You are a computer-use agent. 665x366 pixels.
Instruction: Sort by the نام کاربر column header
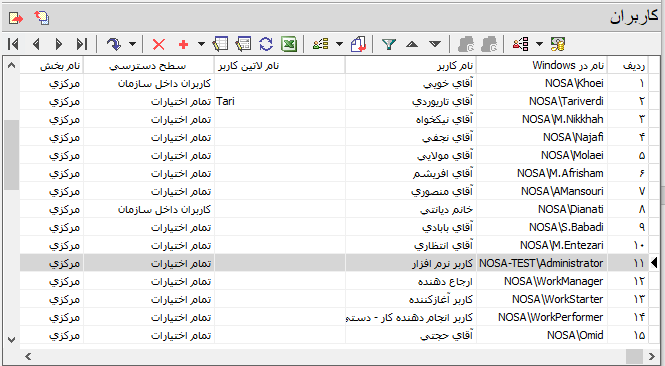[411, 65]
